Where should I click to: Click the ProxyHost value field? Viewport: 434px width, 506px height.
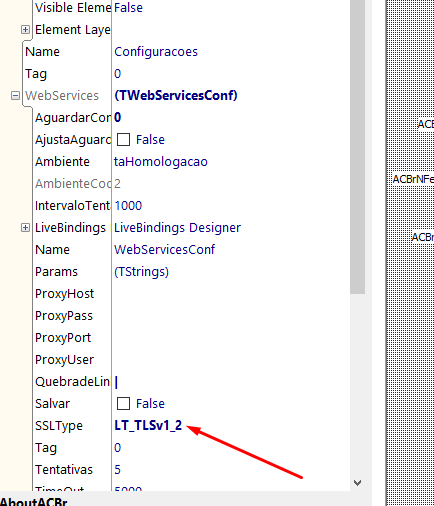231,294
